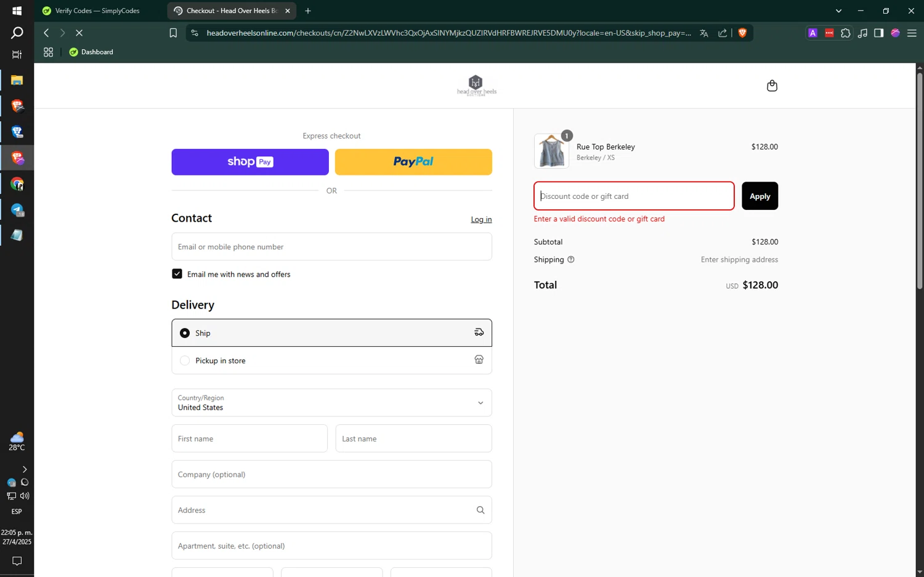This screenshot has height=577, width=924.
Task: Click the Head Over Heels store logo
Action: (476, 86)
